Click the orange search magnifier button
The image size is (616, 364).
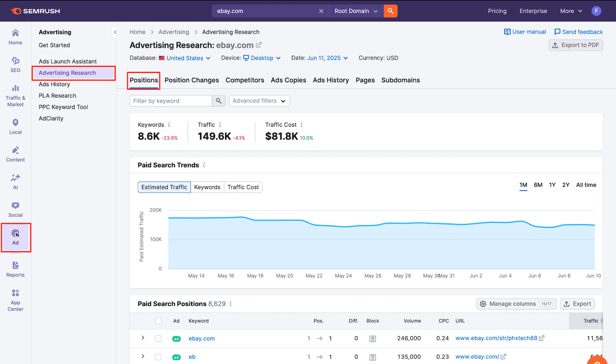pyautogui.click(x=391, y=11)
